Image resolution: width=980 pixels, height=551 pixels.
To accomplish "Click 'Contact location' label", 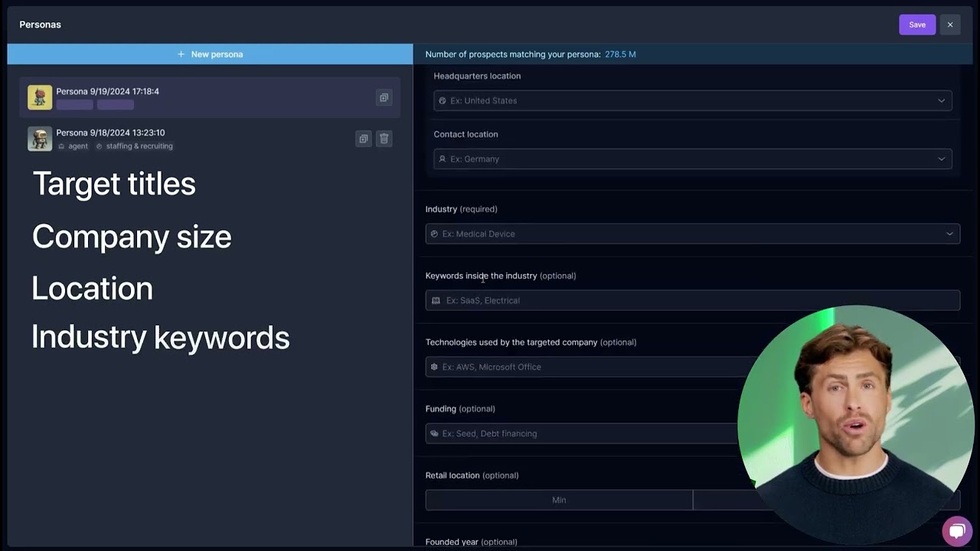I will pos(465,134).
